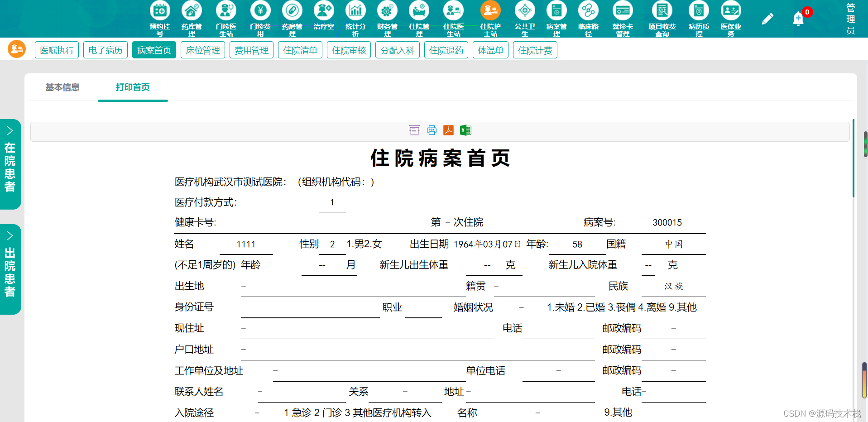Export the report to Excel
This screenshot has height=422, width=868.
tap(465, 130)
